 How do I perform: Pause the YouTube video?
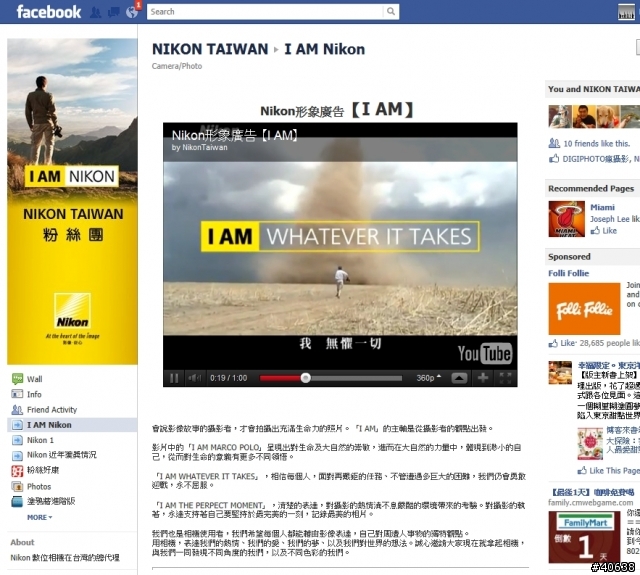[174, 378]
